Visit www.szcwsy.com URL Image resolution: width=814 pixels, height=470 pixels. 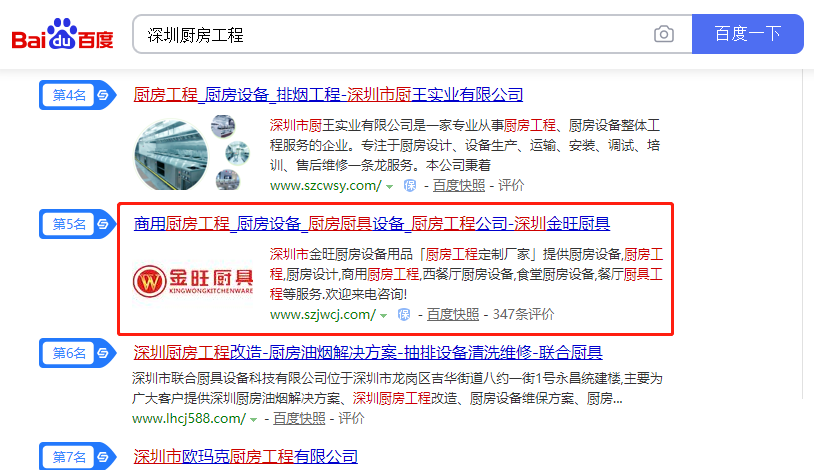coord(325,185)
